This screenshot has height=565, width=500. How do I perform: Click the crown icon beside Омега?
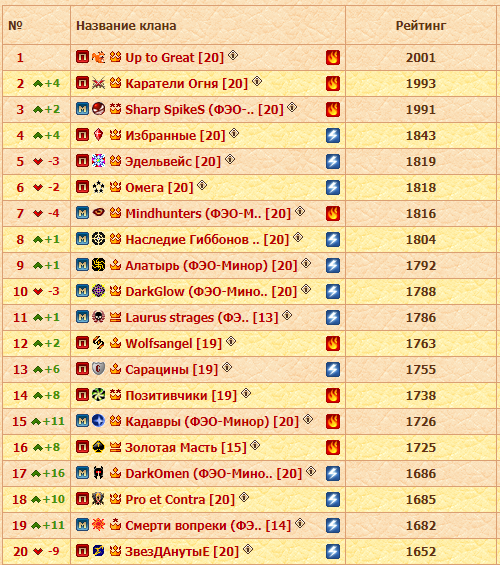point(115,186)
